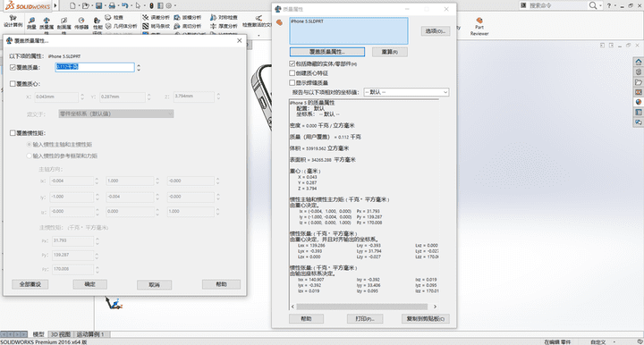
Task: Click the Print icon in the toolbar
Action: click(x=112, y=5)
